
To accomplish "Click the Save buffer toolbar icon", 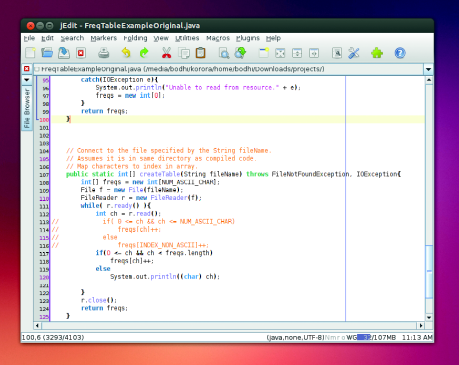I will [x=64, y=53].
